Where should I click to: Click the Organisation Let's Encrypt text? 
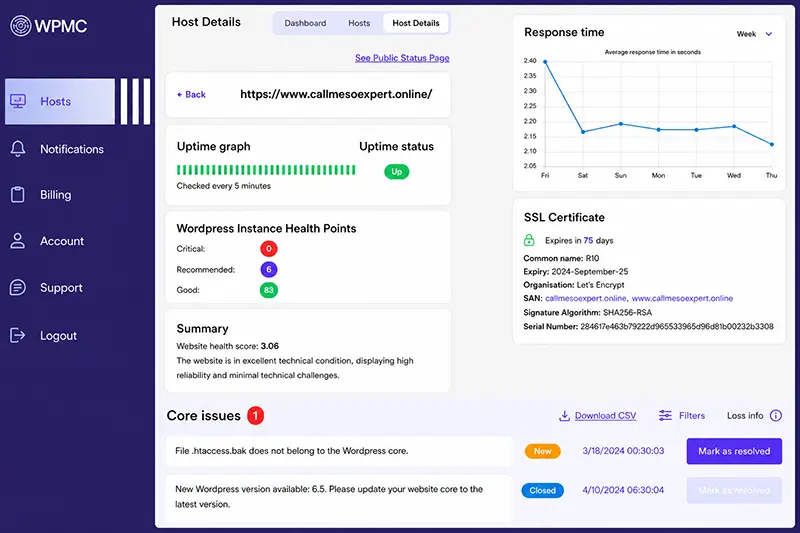[573, 285]
